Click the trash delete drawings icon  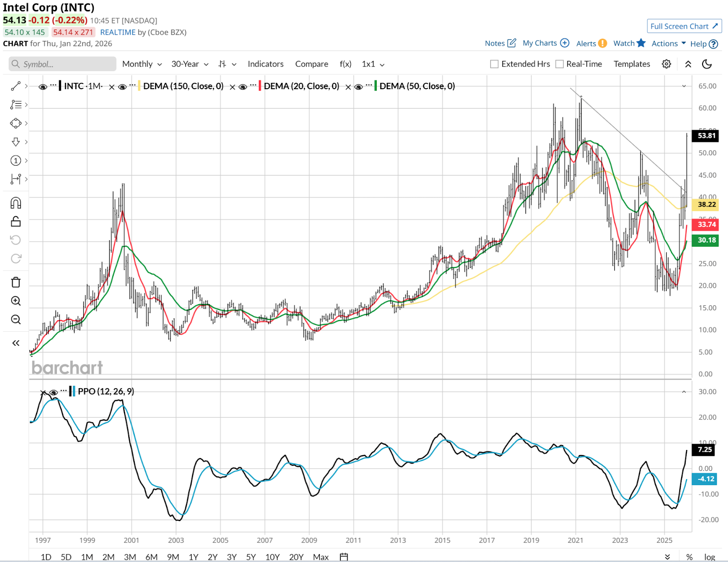click(x=16, y=283)
